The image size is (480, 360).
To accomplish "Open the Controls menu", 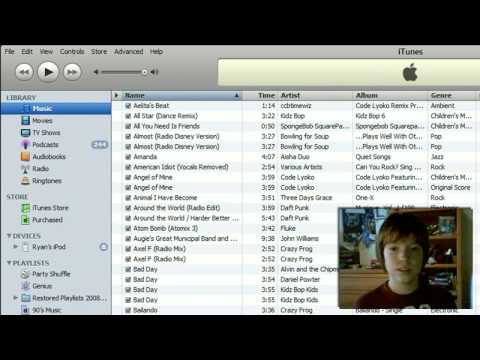I will [72, 52].
